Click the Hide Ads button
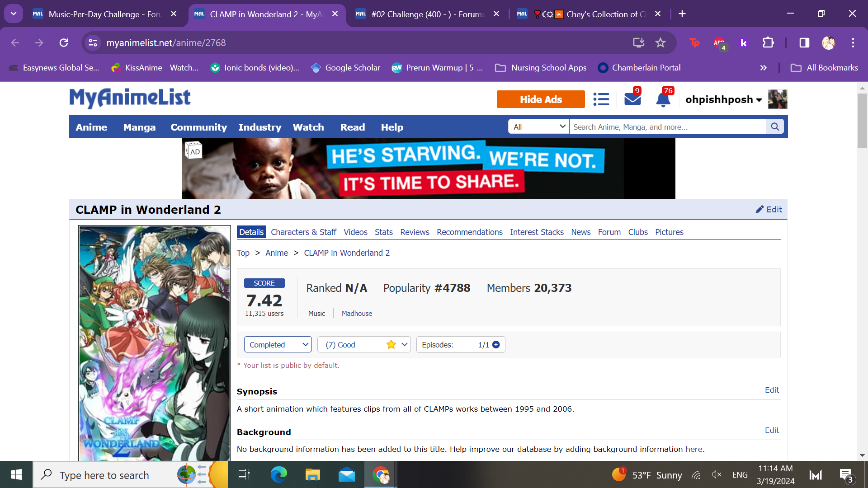 point(540,99)
